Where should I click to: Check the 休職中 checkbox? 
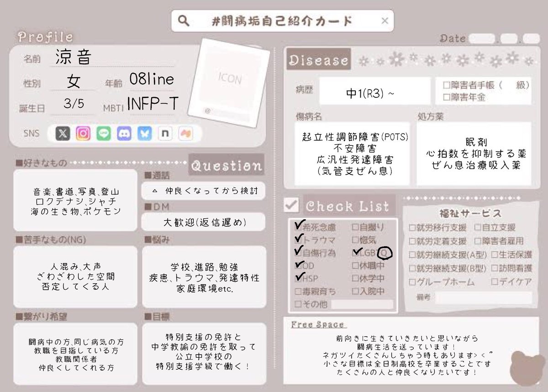tap(355, 265)
